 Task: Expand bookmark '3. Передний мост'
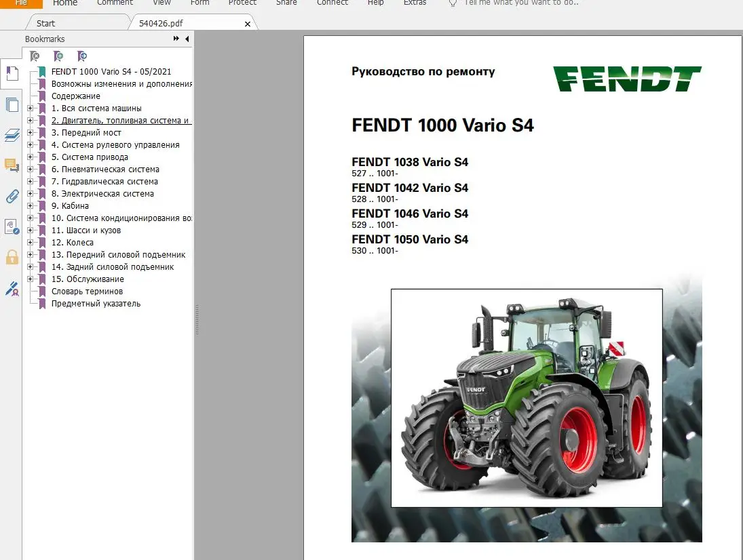point(32,132)
